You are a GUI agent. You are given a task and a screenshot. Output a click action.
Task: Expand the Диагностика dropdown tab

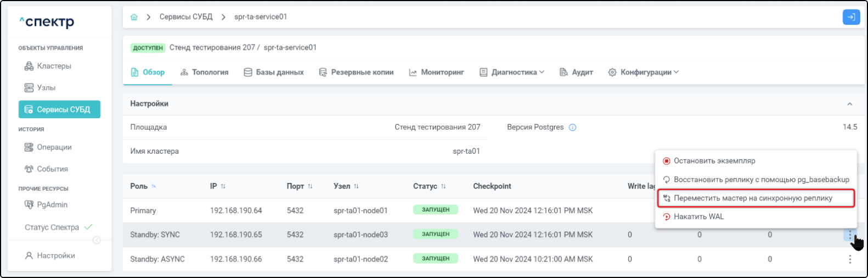pyautogui.click(x=512, y=73)
